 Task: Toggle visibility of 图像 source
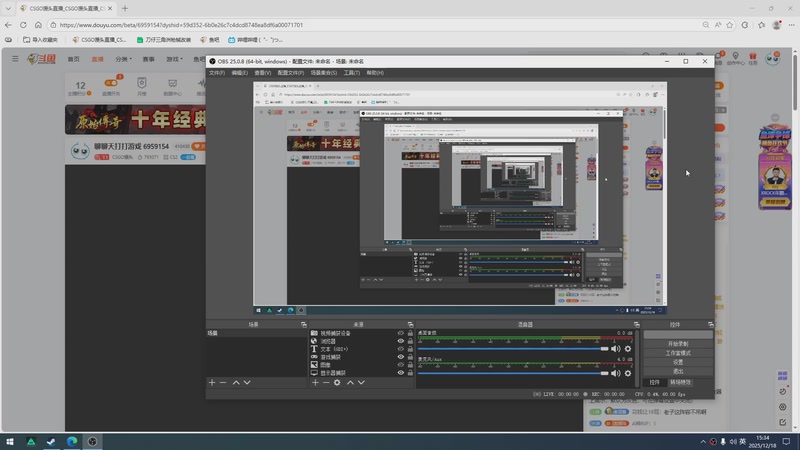point(401,365)
